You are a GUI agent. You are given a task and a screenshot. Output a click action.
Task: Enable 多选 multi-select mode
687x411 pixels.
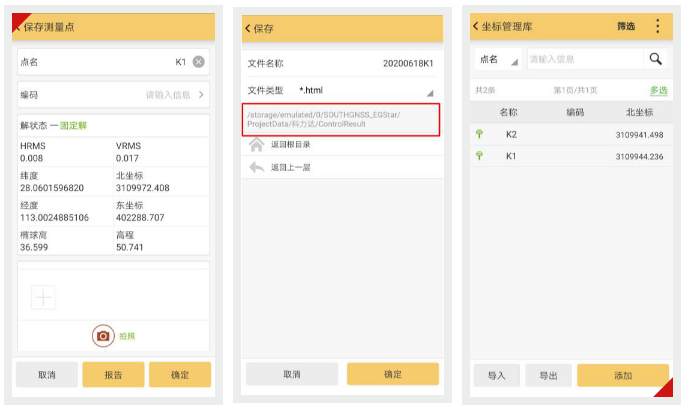[x=658, y=91]
